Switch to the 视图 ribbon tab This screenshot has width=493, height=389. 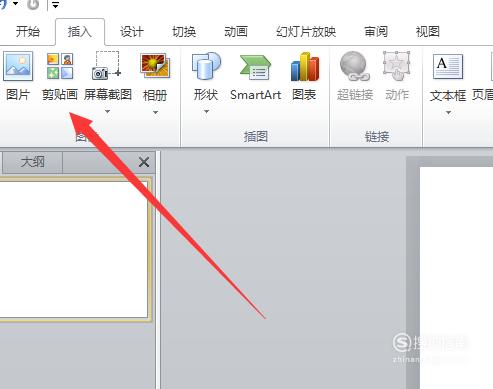pos(428,32)
